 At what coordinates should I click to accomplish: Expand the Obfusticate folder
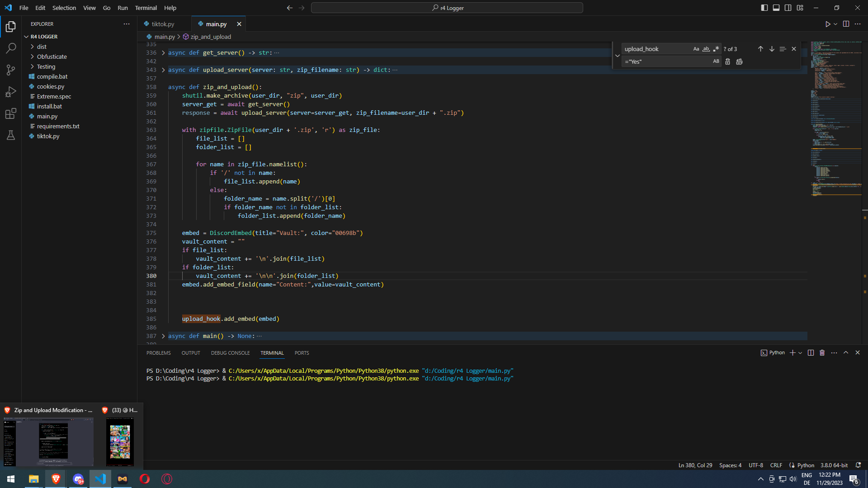[52, 56]
